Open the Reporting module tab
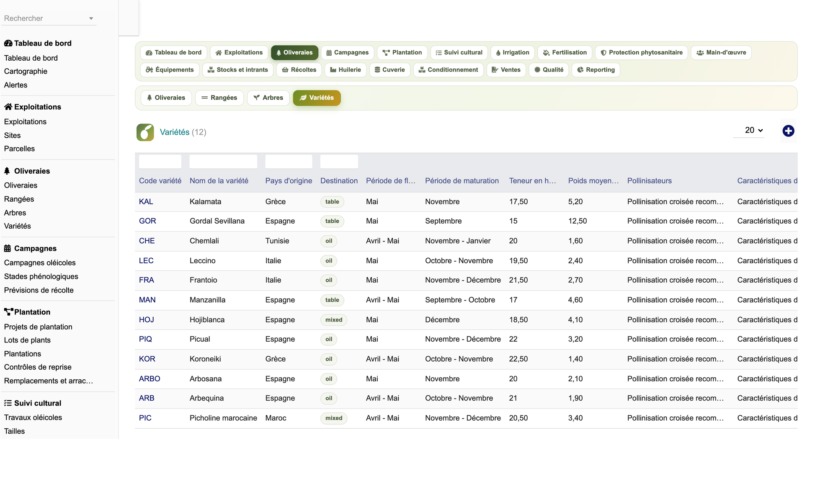This screenshot has height=504, width=815. click(596, 70)
